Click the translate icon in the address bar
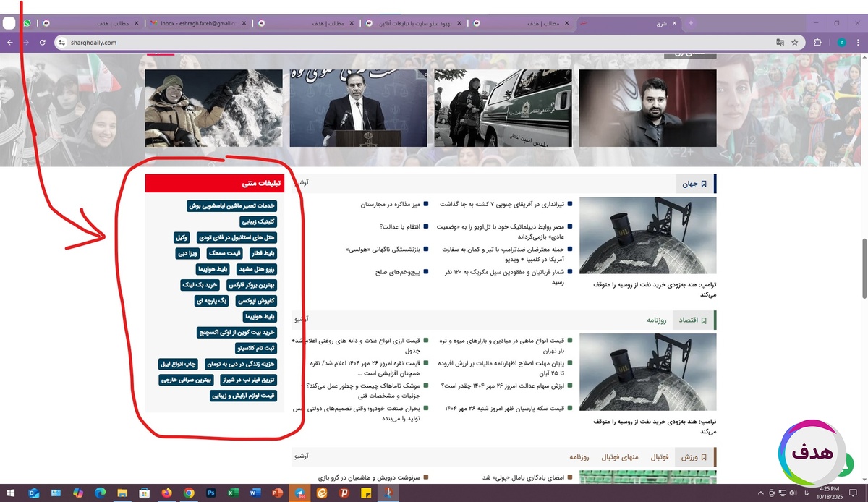This screenshot has width=868, height=502. pos(780,42)
